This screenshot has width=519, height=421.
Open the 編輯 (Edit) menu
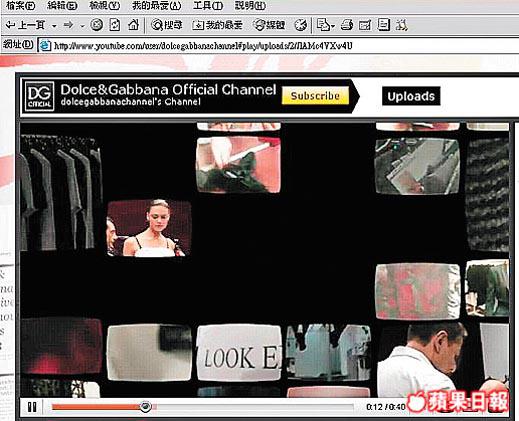[x=62, y=5]
